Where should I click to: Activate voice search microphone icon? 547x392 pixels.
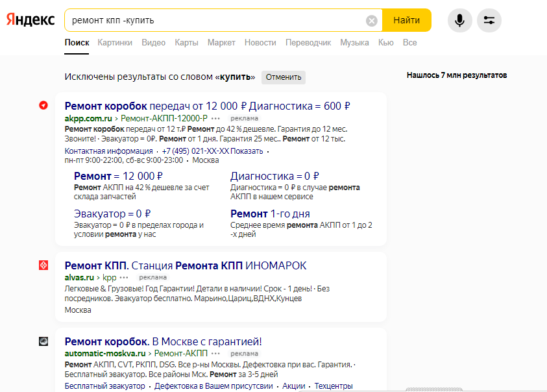[x=460, y=20]
